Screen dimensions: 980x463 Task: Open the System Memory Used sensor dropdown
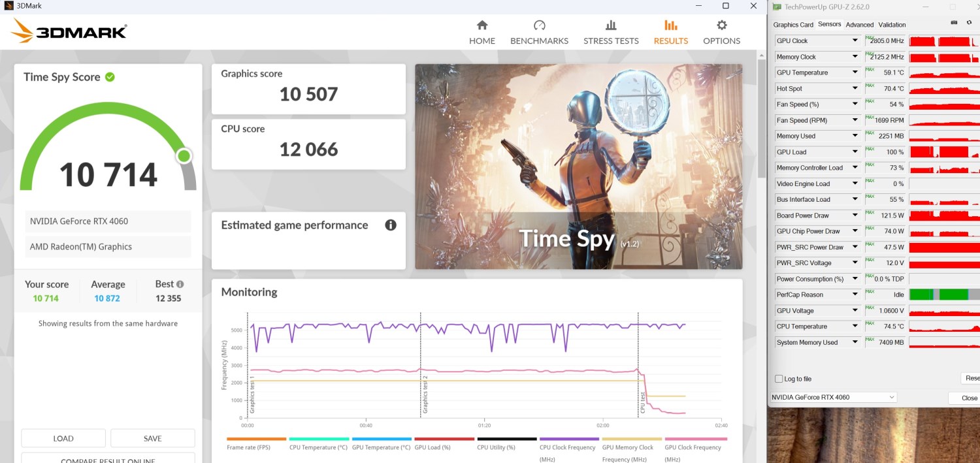[x=855, y=342]
